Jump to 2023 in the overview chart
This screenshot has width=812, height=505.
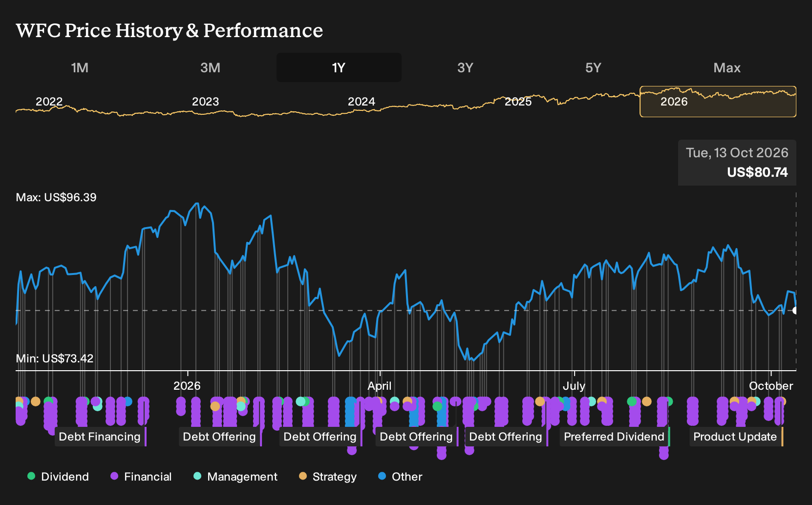(x=205, y=102)
